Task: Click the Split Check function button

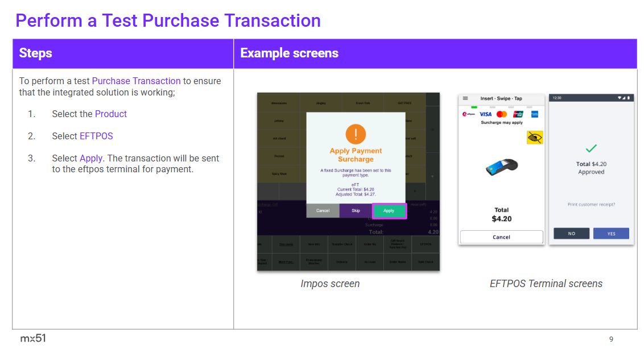Action: [426, 262]
